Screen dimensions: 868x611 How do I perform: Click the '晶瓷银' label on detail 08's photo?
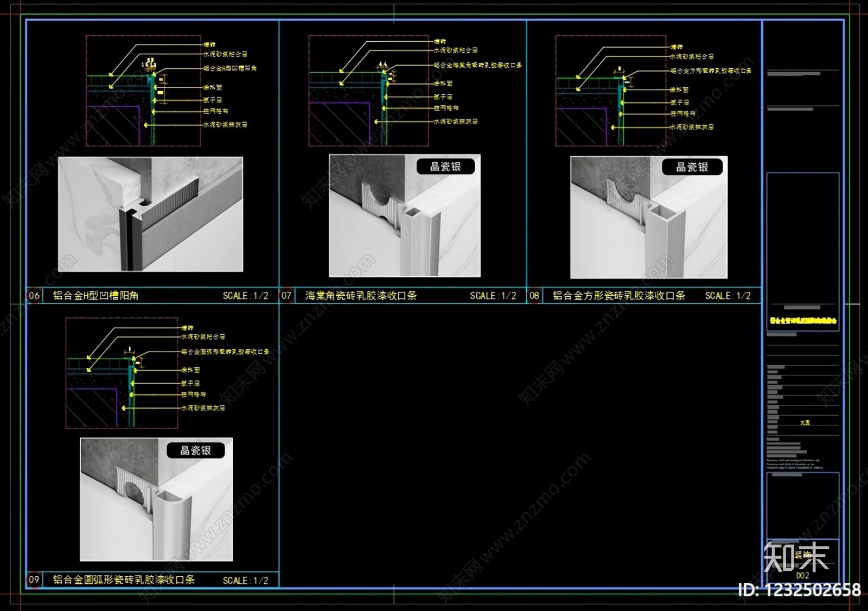tap(692, 167)
